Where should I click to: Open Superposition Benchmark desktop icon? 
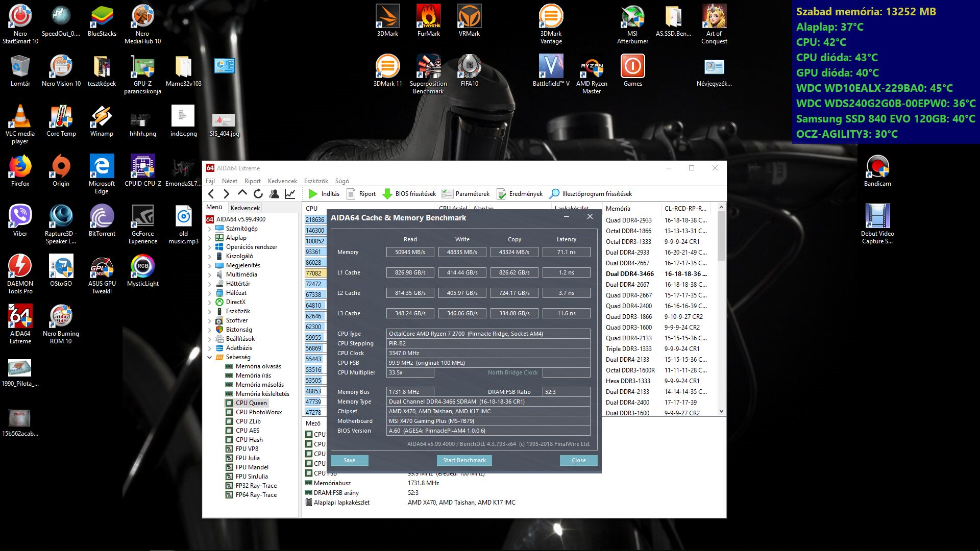point(428,74)
